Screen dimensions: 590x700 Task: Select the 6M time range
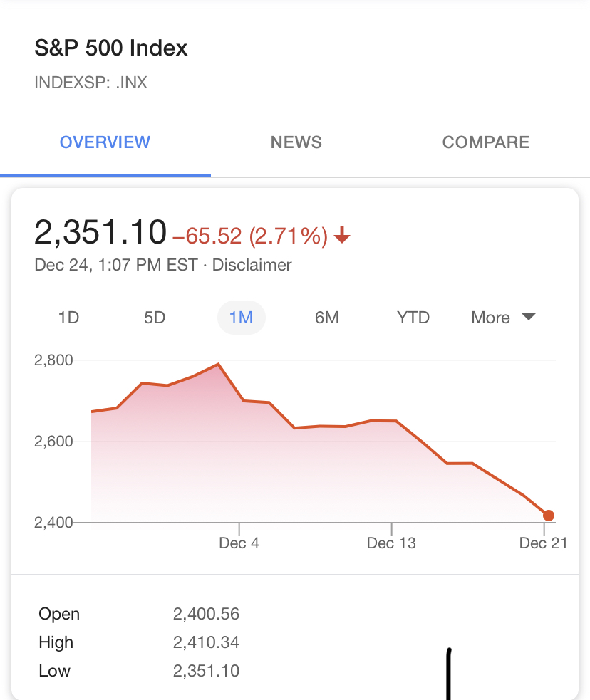coord(327,318)
